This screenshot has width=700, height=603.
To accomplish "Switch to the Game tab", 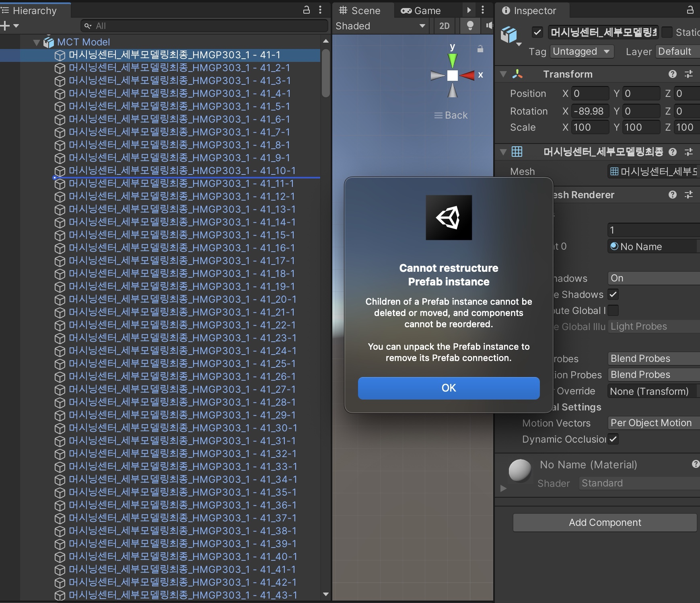I will pyautogui.click(x=421, y=10).
